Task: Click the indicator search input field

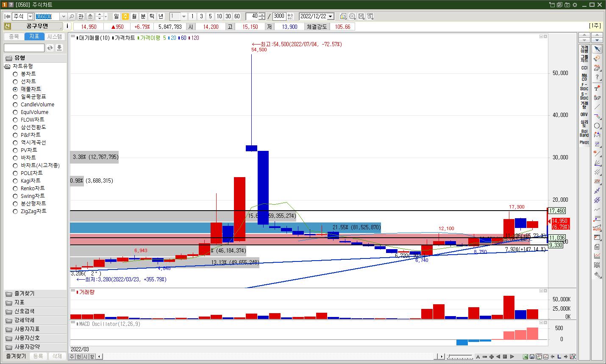Action: (x=24, y=48)
